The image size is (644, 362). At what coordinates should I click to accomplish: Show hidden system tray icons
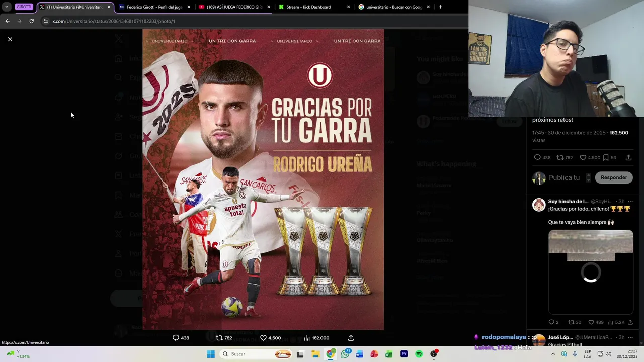553,354
